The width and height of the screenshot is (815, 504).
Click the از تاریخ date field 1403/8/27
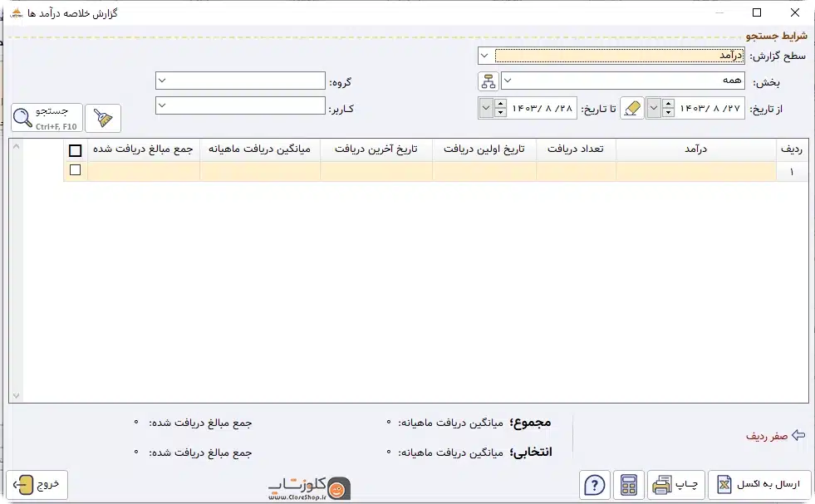click(x=709, y=108)
